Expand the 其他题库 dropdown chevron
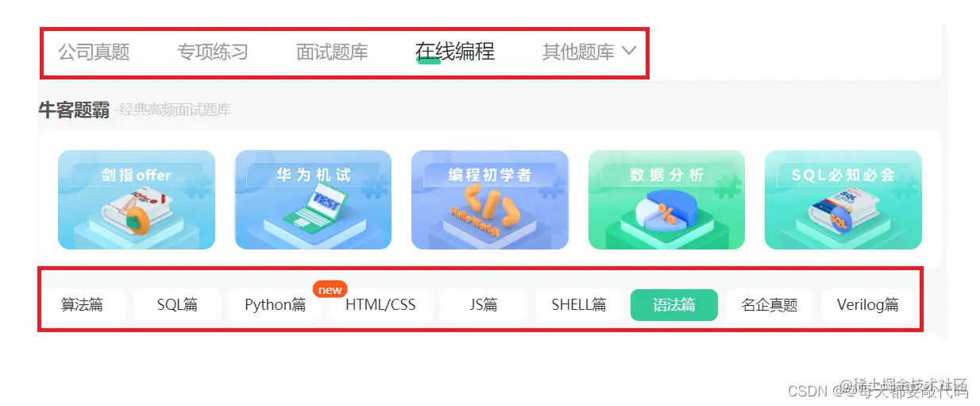This screenshot has width=980, height=406. click(x=628, y=51)
